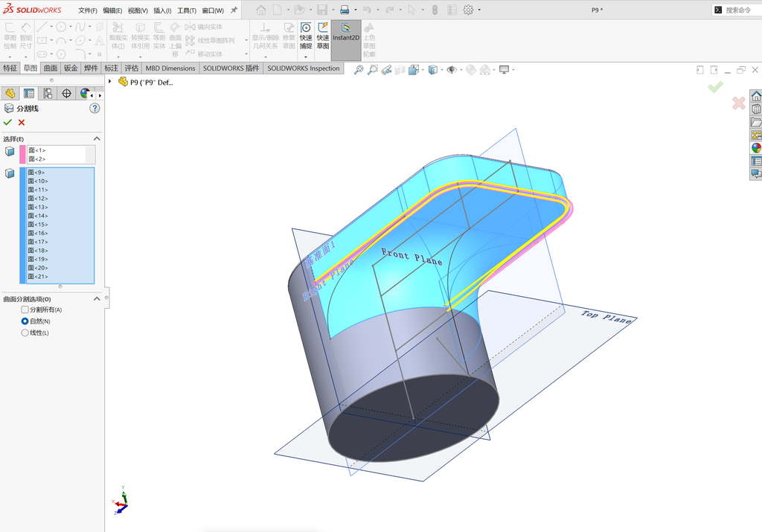762x532 pixels.
Task: Open the 文件(F) menu
Action: [88, 10]
